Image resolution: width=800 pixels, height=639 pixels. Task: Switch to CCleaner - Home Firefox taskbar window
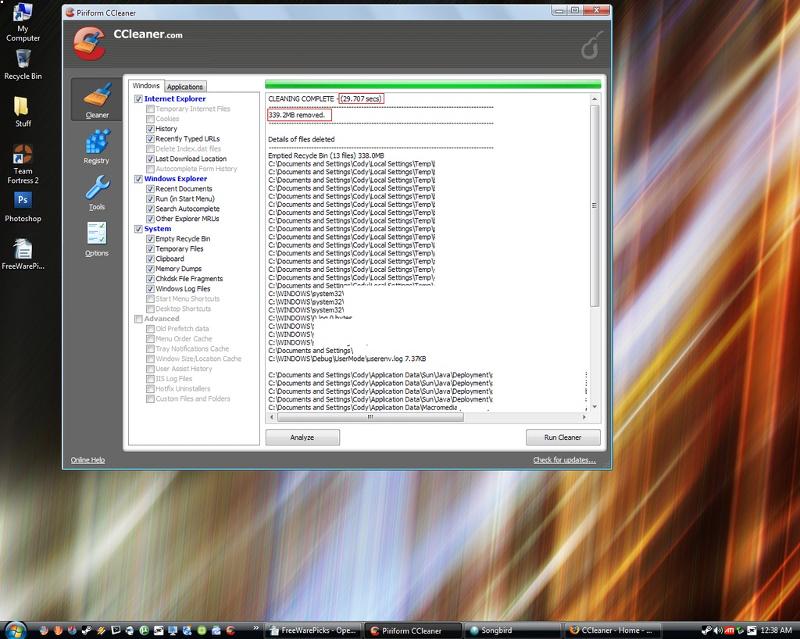[x=611, y=630]
